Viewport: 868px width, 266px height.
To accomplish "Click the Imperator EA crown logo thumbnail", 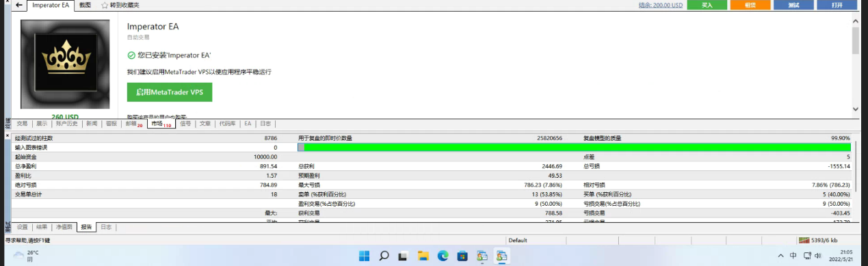I will click(x=66, y=64).
